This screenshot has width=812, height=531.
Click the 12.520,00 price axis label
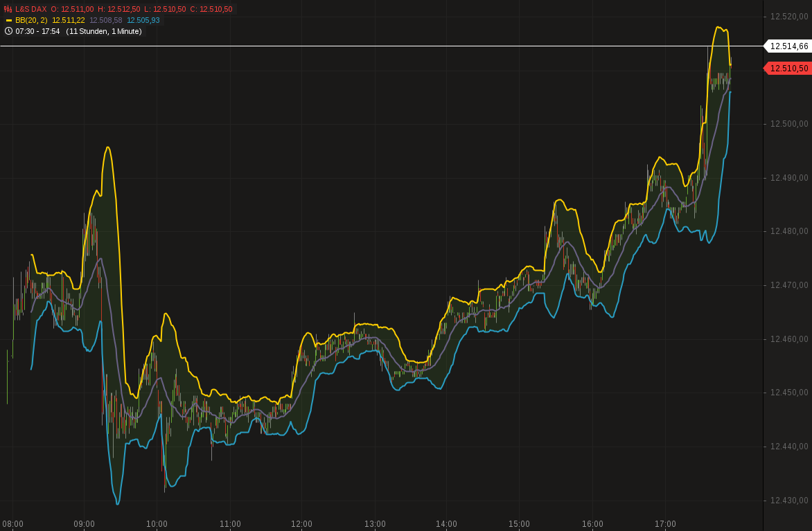[x=788, y=17]
